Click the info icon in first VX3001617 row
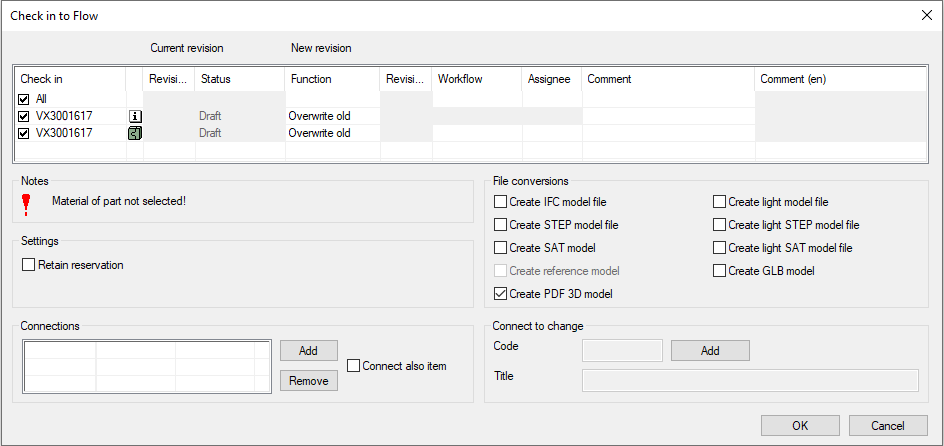 [135, 116]
